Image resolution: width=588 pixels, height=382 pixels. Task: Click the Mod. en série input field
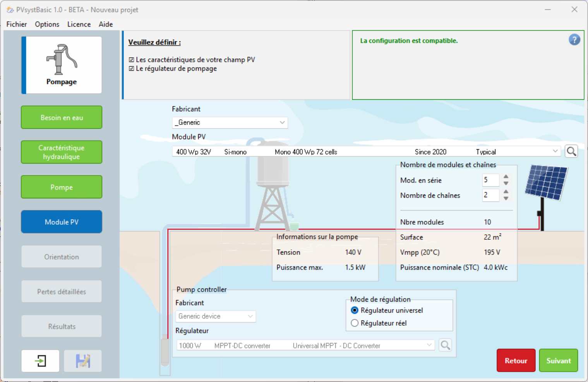[x=491, y=180]
